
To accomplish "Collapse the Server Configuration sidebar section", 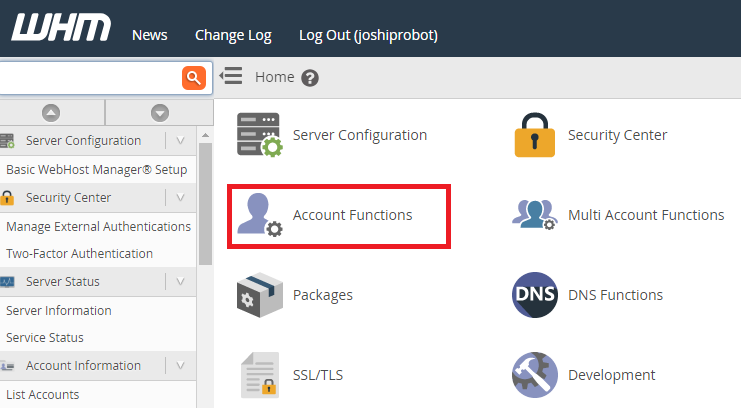I will 180,140.
